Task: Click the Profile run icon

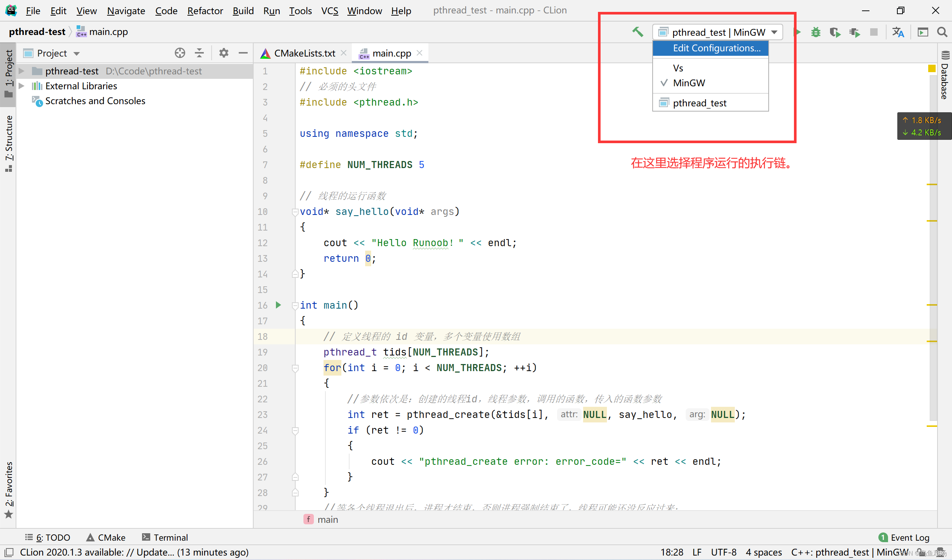Action: pos(855,32)
